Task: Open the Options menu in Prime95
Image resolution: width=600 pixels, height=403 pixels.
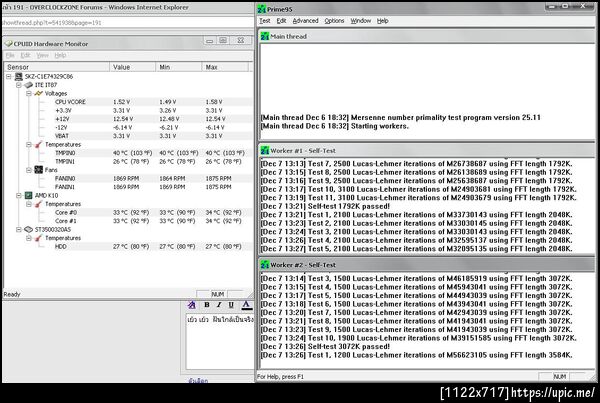Action: [334, 21]
